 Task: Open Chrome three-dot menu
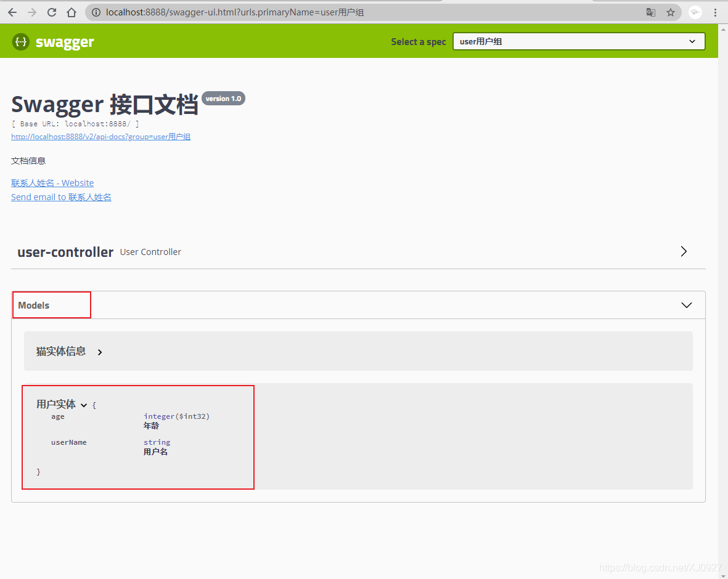[715, 12]
